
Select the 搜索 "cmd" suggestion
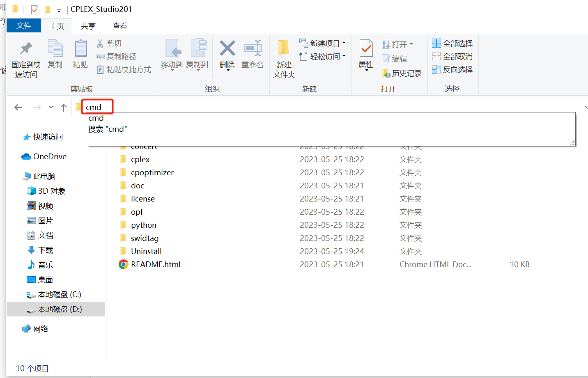pos(331,129)
